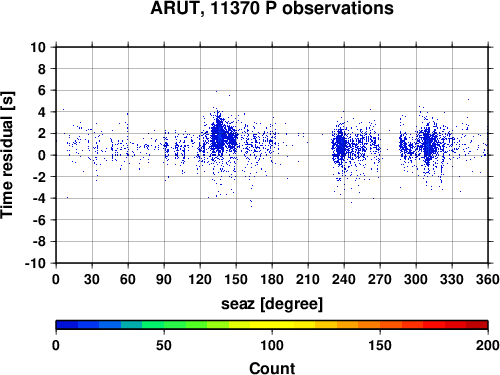The width and height of the screenshot is (500, 375).
Task: Click the x-axis tick label 360
Action: [x=488, y=279]
